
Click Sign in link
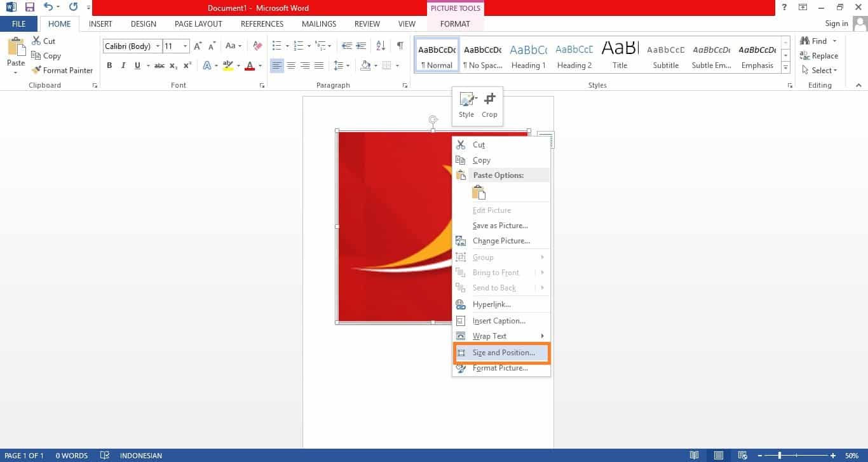click(836, 24)
